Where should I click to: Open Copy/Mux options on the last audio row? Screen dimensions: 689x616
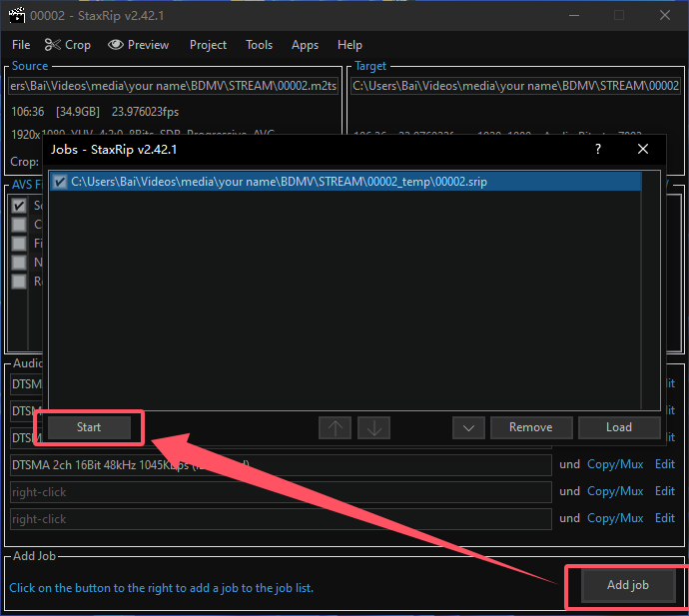[615, 518]
